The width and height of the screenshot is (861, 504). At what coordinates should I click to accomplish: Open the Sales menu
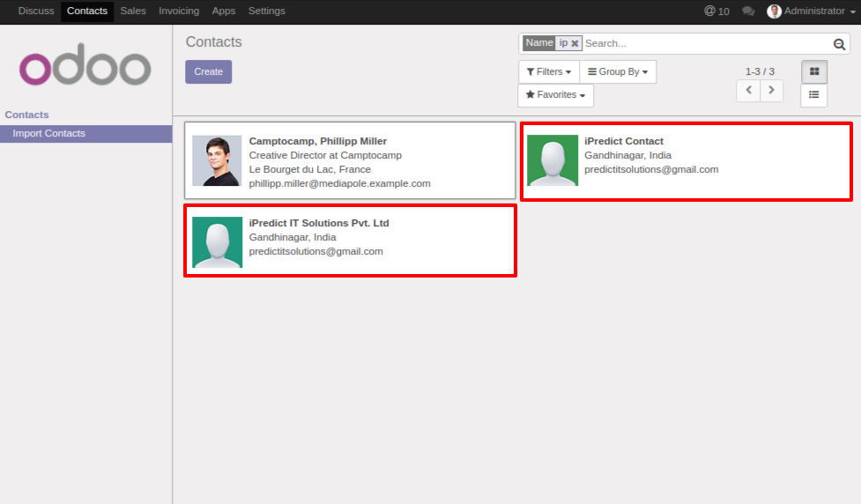click(133, 11)
